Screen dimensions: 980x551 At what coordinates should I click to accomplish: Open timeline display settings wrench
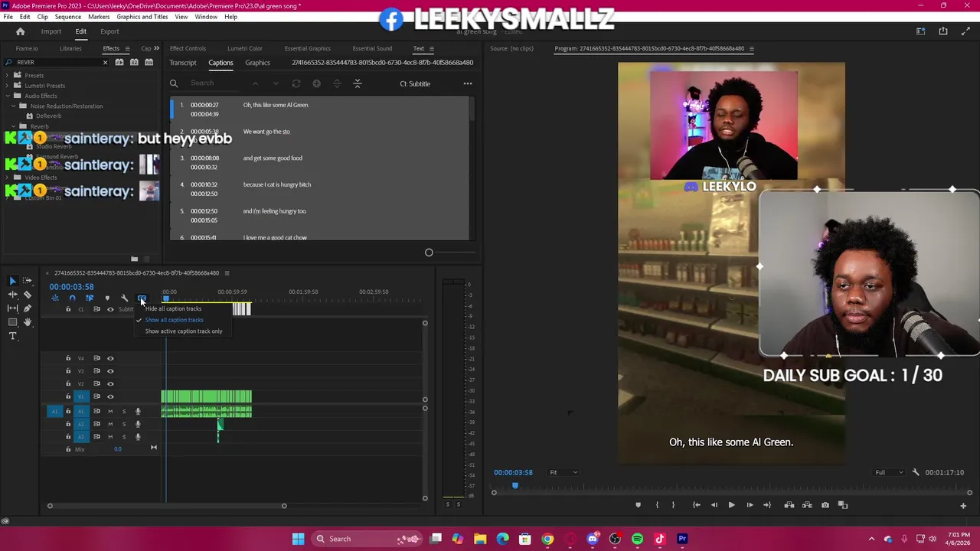124,298
